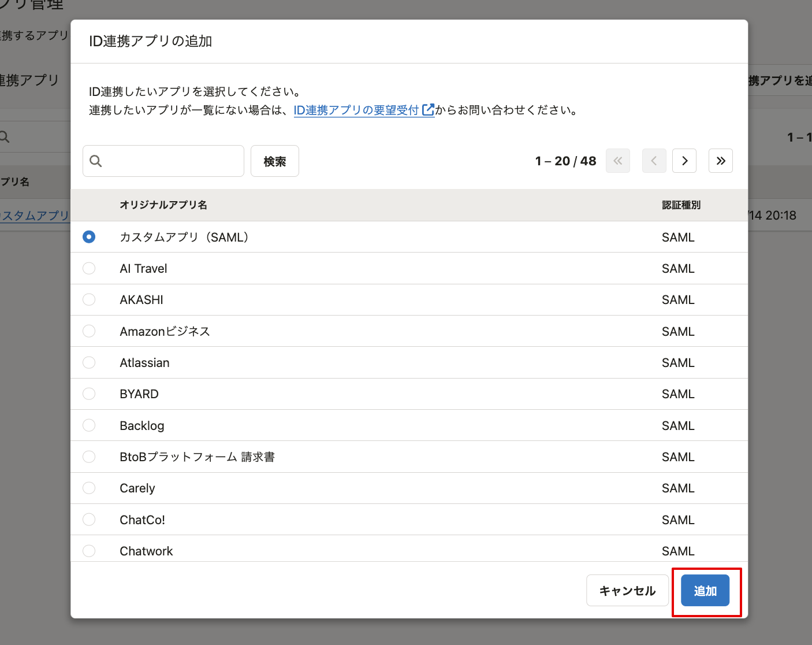Select Amazonビジネス radio button
Screen dimensions: 812x645
[x=89, y=331]
